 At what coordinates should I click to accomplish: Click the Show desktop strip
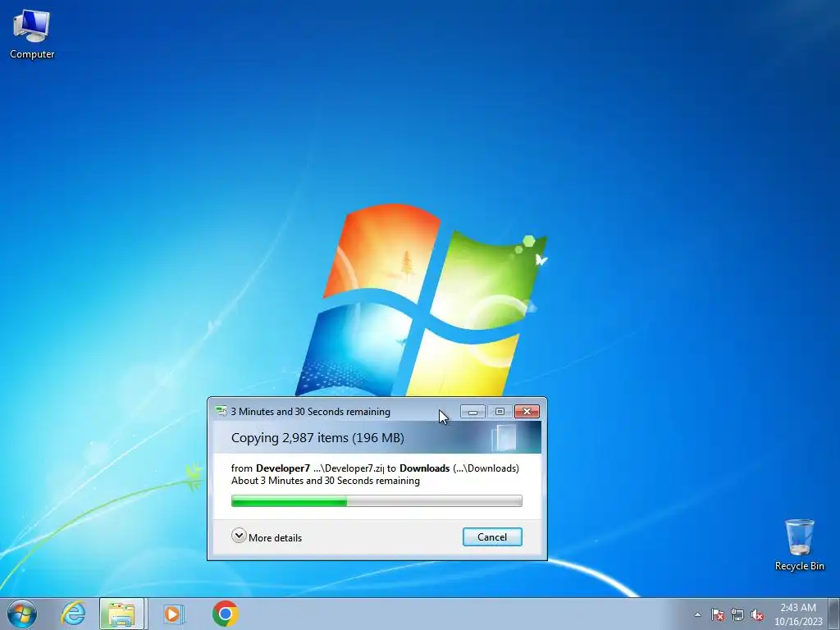click(834, 614)
